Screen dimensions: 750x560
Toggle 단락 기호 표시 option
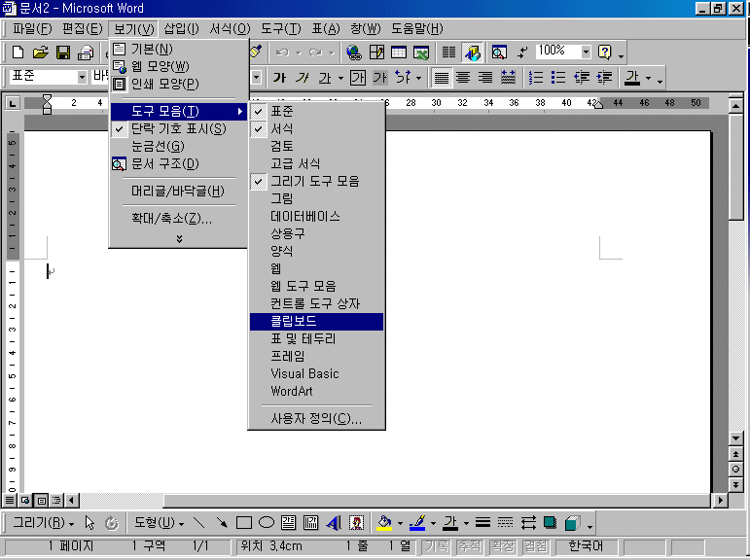coord(178,128)
